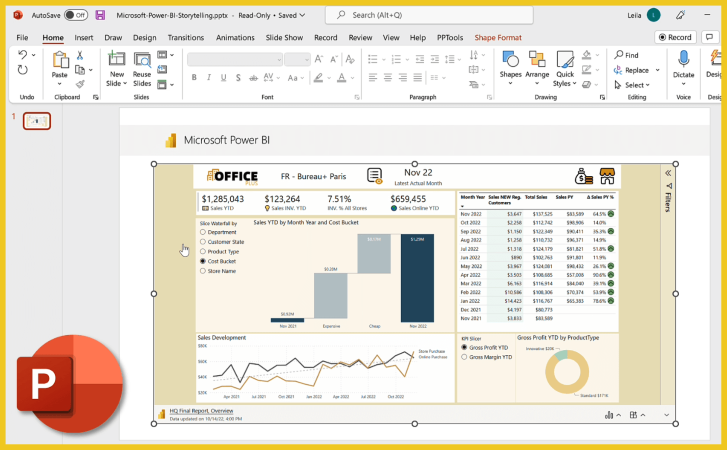
Task: Click the Arrange objects icon
Action: (537, 62)
